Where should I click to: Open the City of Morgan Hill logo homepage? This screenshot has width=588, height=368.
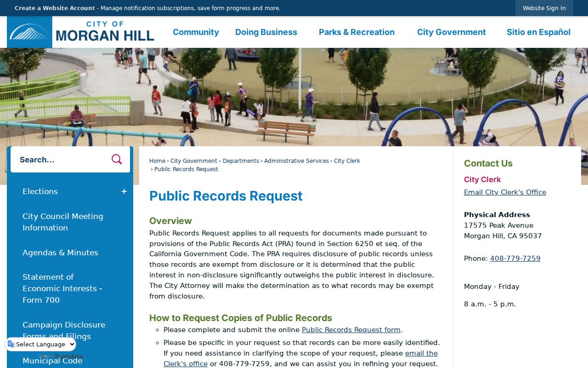pos(81,32)
